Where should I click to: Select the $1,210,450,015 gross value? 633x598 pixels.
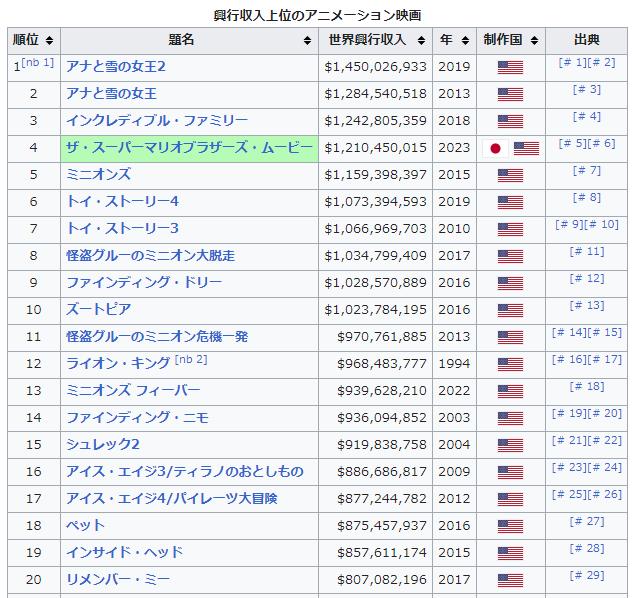[375, 148]
